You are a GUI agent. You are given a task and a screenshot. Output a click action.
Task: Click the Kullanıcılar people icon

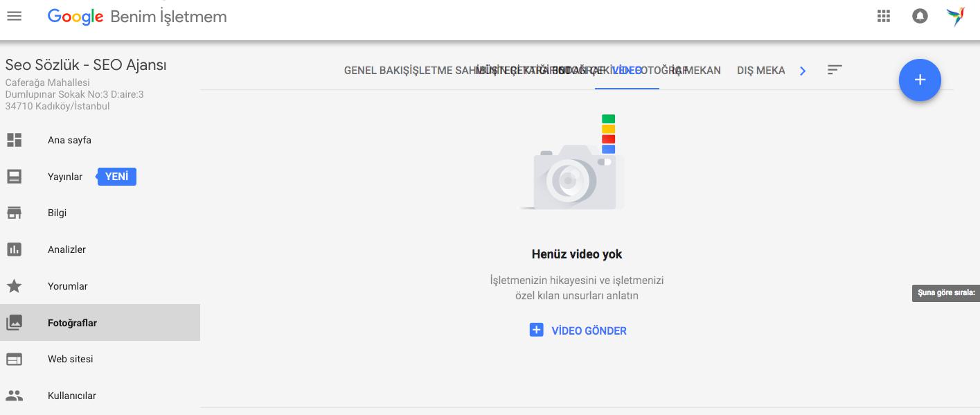pyautogui.click(x=15, y=396)
